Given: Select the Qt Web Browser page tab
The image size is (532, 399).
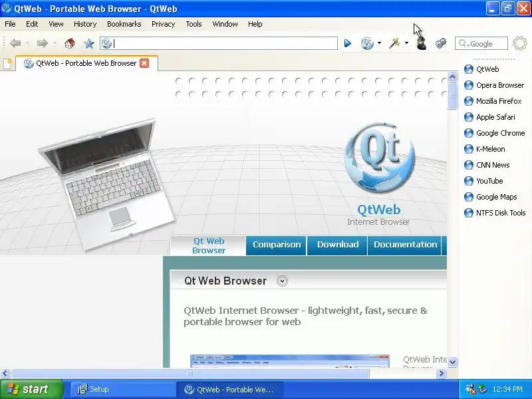Looking at the screenshot, I should pos(209,245).
